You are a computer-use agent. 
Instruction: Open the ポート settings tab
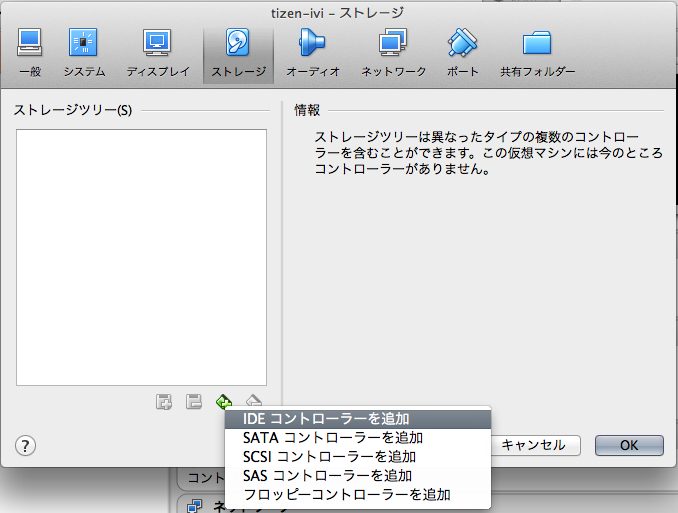(x=462, y=53)
